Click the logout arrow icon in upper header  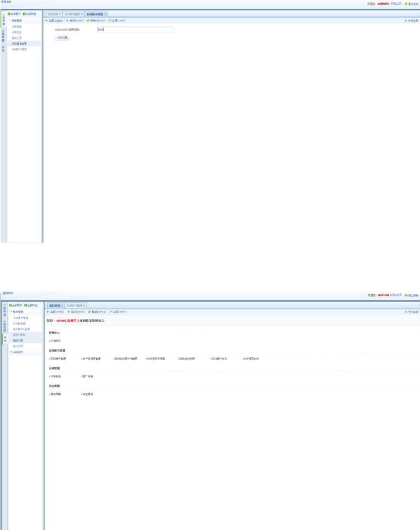pyautogui.click(x=406, y=4)
